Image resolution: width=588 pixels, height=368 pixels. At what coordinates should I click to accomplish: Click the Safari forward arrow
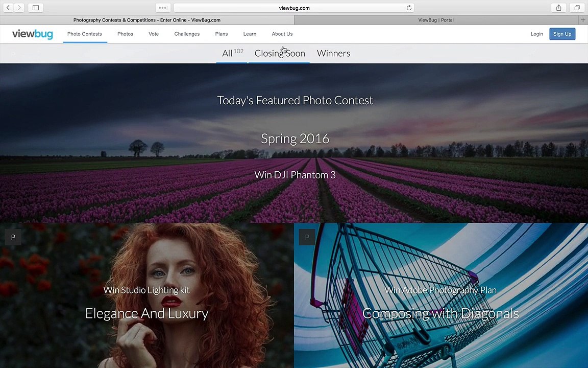(19, 8)
